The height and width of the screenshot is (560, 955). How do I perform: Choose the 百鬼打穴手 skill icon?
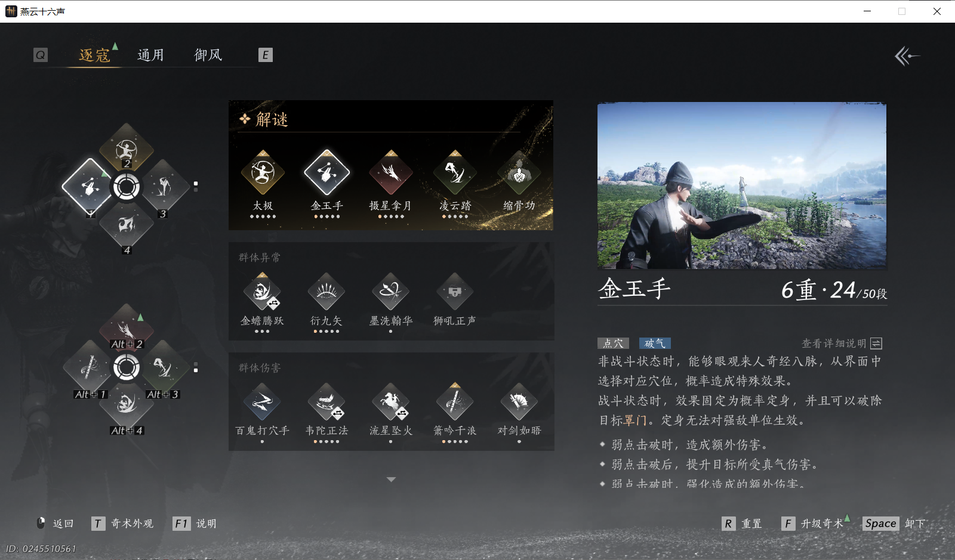pyautogui.click(x=263, y=402)
